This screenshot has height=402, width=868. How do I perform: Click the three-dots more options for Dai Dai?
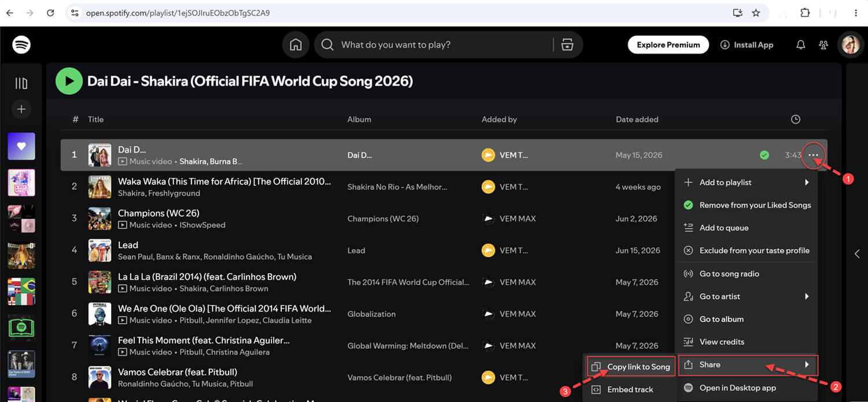click(x=814, y=155)
